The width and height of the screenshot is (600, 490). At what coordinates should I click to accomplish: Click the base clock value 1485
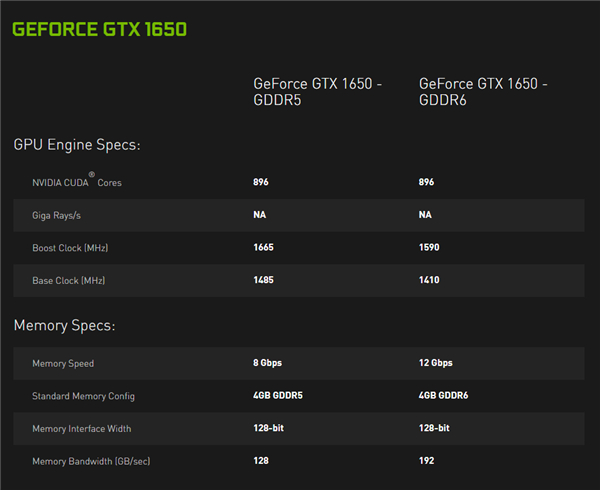(263, 280)
